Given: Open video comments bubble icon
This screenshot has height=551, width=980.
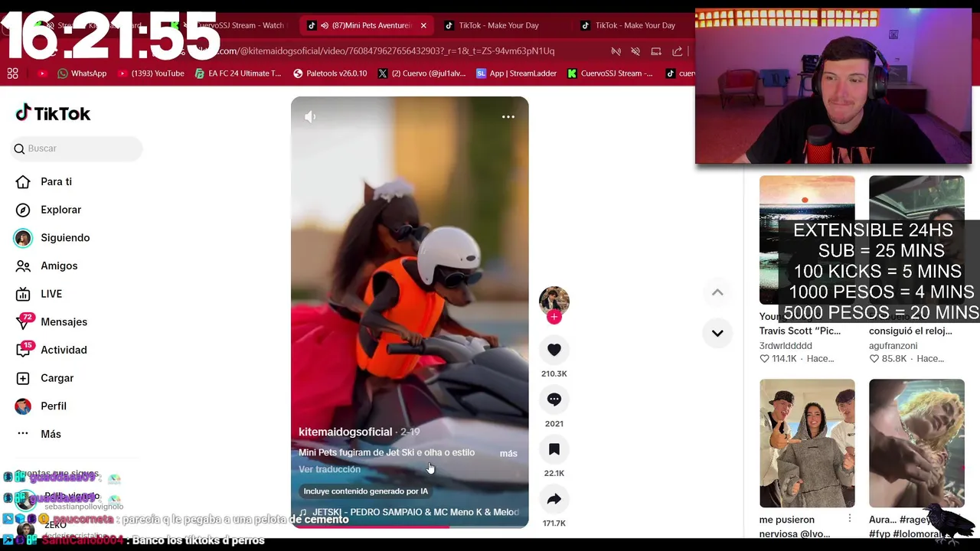Looking at the screenshot, I should [554, 399].
